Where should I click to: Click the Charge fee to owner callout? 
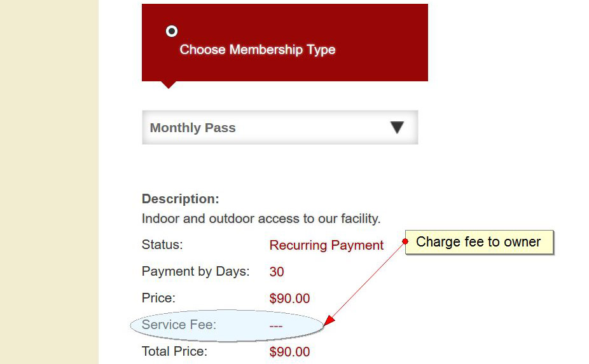pos(479,242)
